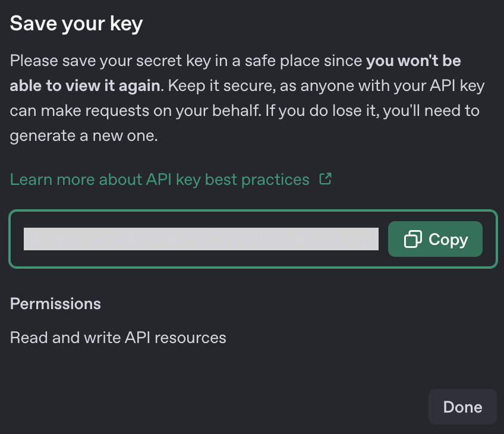This screenshot has height=434, width=504.
Task: Click the external link arrow icon
Action: (x=325, y=178)
